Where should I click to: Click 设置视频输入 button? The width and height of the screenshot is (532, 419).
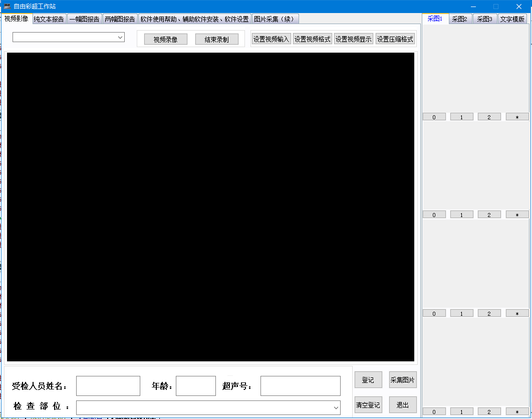tap(271, 39)
